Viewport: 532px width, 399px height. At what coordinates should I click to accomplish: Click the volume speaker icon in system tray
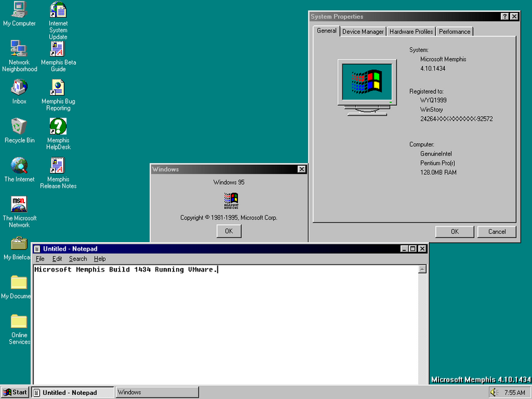click(x=494, y=392)
